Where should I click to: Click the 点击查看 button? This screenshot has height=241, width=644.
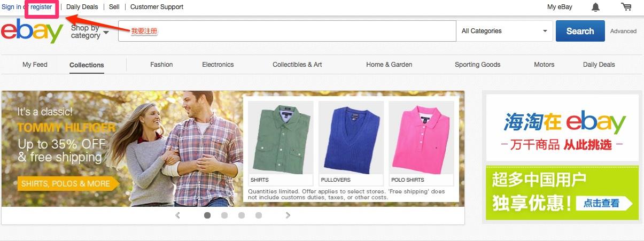coord(604,204)
